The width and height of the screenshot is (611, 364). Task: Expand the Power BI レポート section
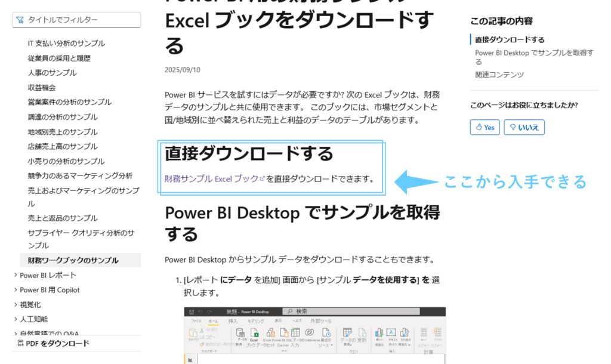(15, 275)
